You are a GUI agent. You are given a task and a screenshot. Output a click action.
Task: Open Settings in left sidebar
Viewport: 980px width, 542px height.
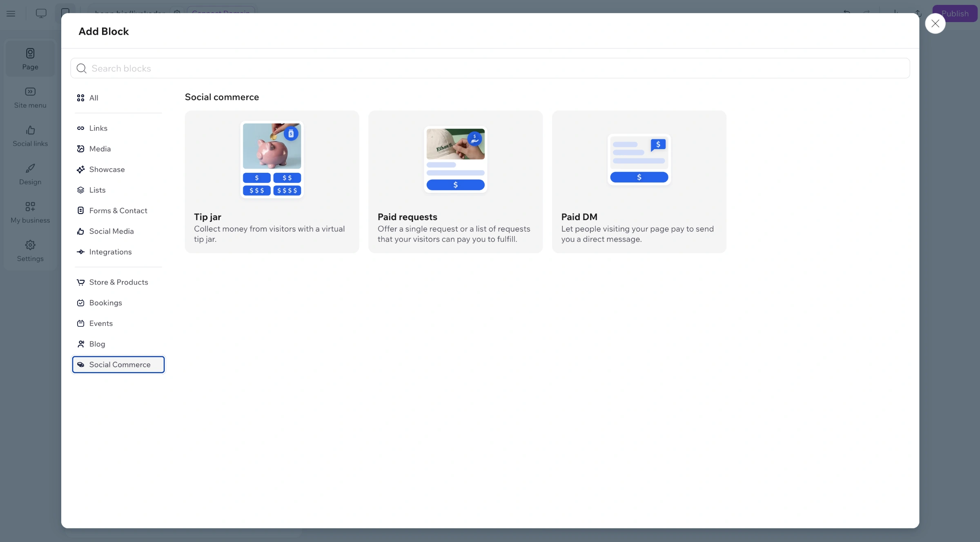point(30,251)
